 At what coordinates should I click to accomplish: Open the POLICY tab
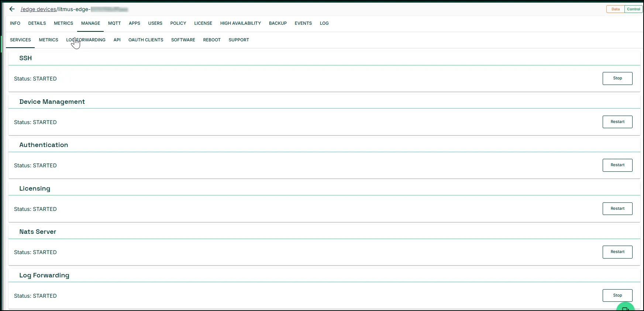(x=178, y=23)
